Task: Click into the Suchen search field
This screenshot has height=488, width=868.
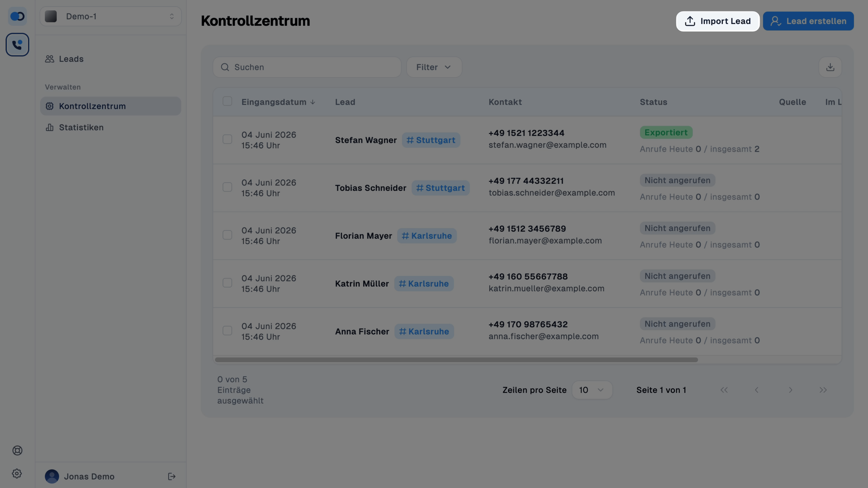Action: coord(307,67)
